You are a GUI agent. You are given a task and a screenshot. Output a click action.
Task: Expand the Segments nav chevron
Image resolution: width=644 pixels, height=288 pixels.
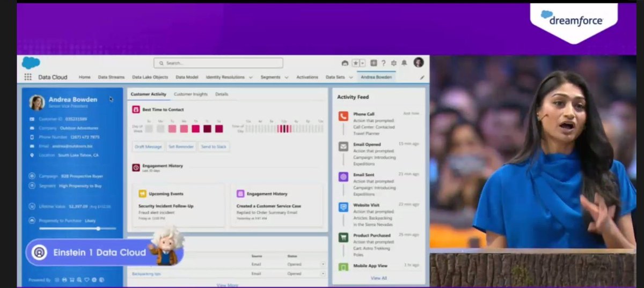[286, 77]
